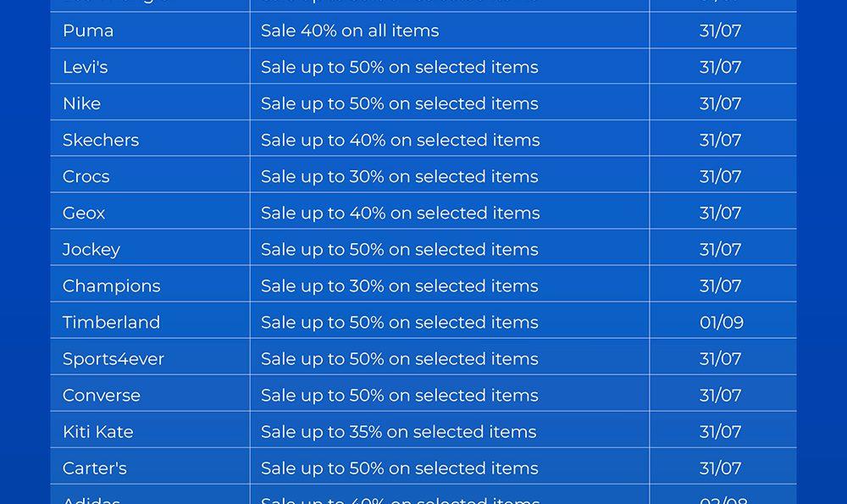
Task: Select the 31/07 date in Carter's row
Action: [x=721, y=468]
